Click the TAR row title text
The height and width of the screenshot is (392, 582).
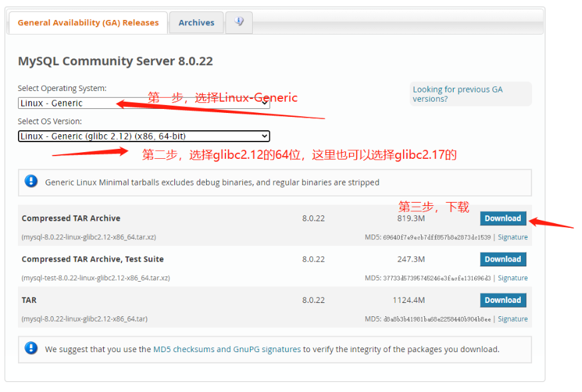tap(29, 300)
